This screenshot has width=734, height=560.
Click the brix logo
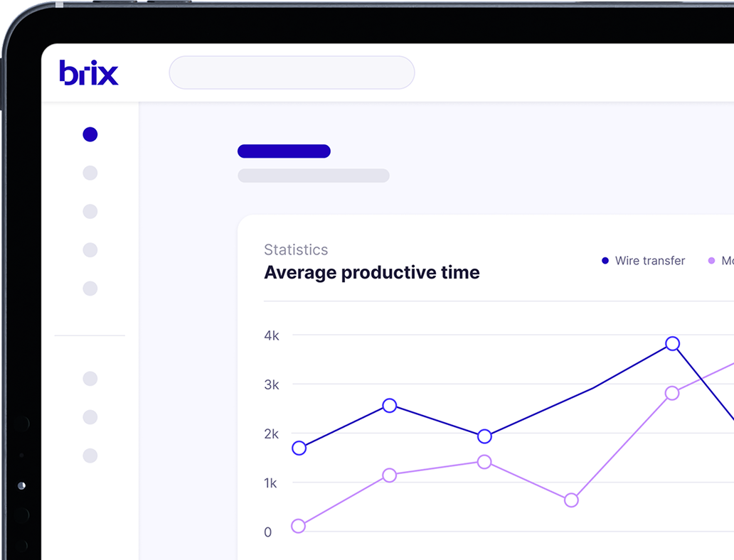click(x=89, y=72)
